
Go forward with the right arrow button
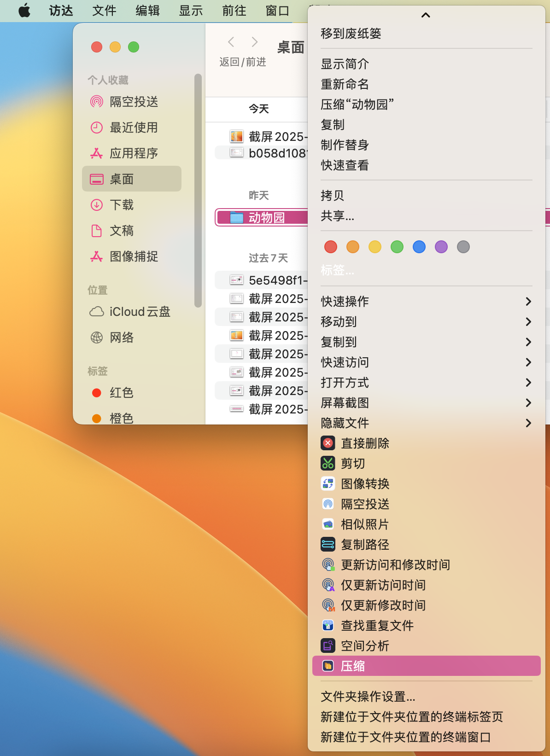254,42
